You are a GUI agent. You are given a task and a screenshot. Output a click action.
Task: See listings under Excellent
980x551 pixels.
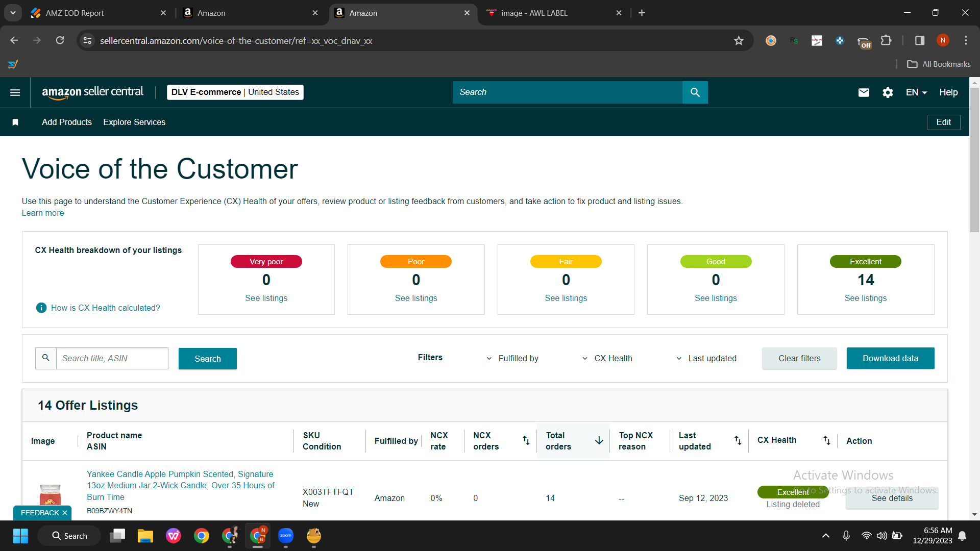coord(866,298)
